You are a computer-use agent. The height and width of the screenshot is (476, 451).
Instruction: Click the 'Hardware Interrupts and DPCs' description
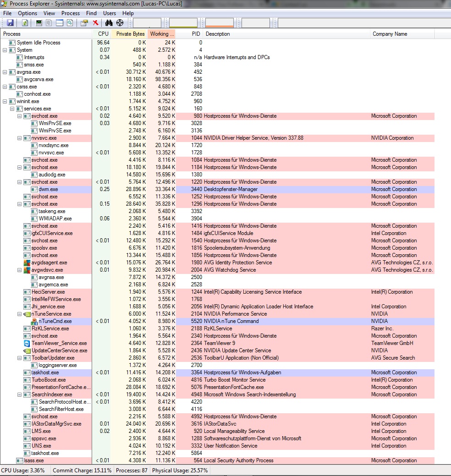click(236, 57)
